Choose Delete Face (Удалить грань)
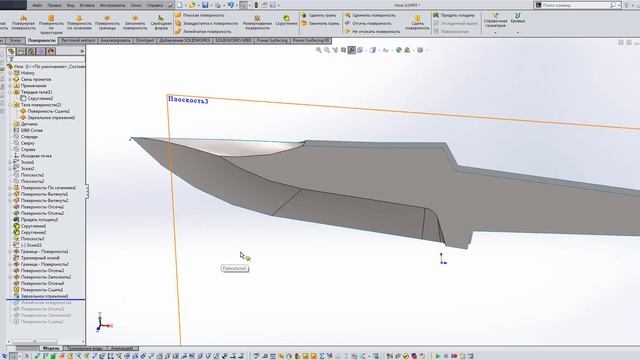This screenshot has width=640, height=360. pyautogui.click(x=318, y=15)
